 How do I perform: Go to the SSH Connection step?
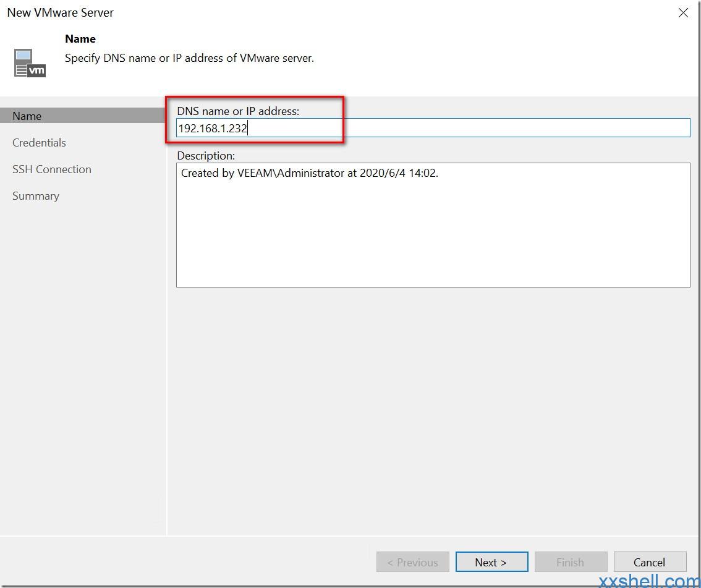tap(52, 169)
